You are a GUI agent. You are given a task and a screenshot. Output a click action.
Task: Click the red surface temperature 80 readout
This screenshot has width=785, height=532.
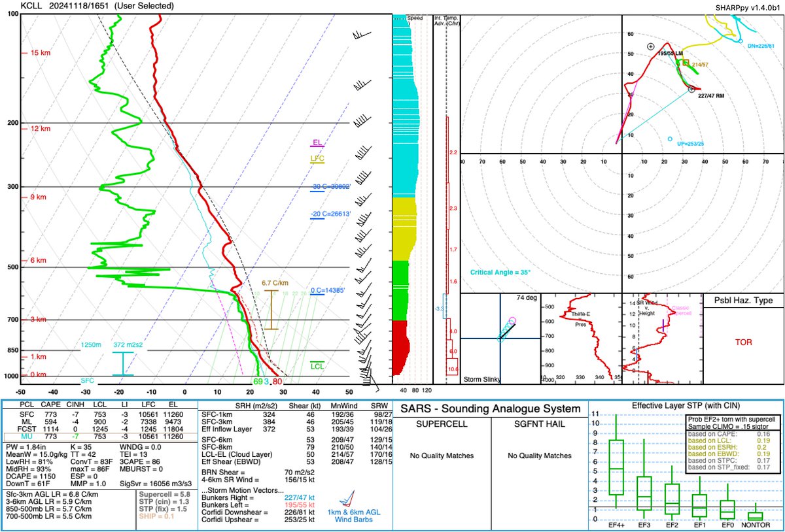point(277,382)
